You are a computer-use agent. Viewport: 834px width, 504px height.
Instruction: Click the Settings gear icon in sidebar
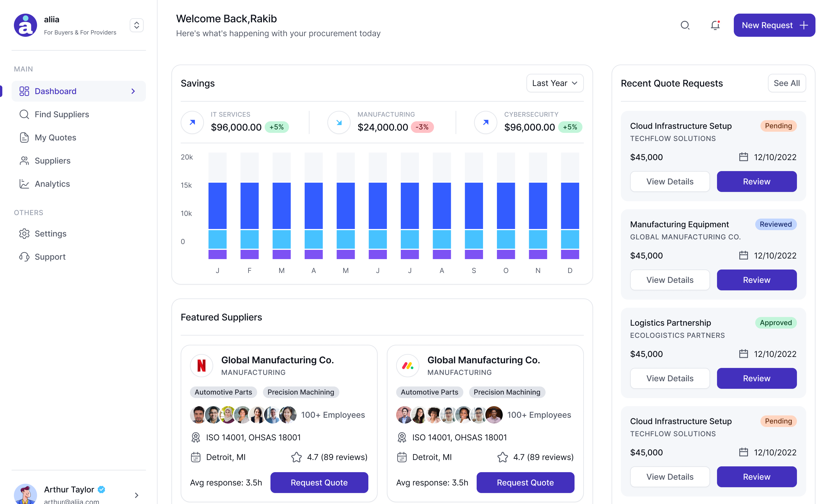pyautogui.click(x=24, y=233)
